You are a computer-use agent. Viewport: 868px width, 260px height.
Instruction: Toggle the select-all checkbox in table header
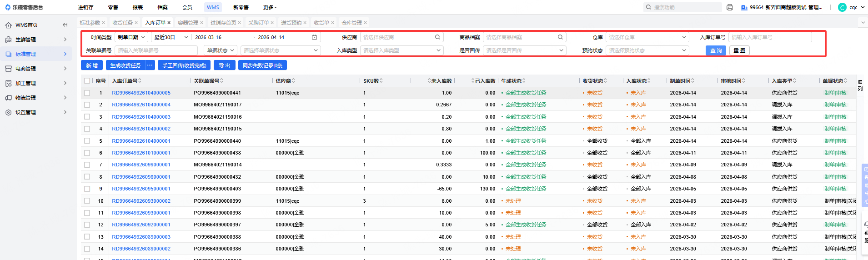point(87,81)
